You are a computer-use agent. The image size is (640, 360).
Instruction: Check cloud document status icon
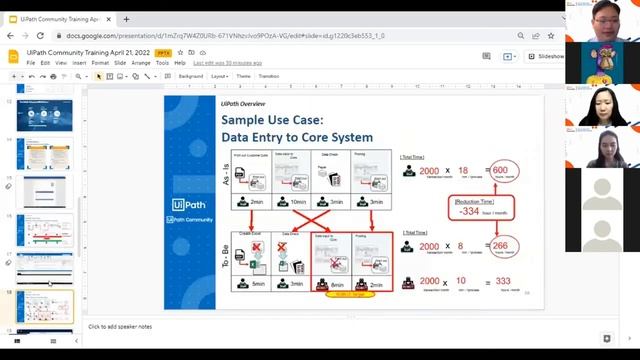pyautogui.click(x=203, y=53)
